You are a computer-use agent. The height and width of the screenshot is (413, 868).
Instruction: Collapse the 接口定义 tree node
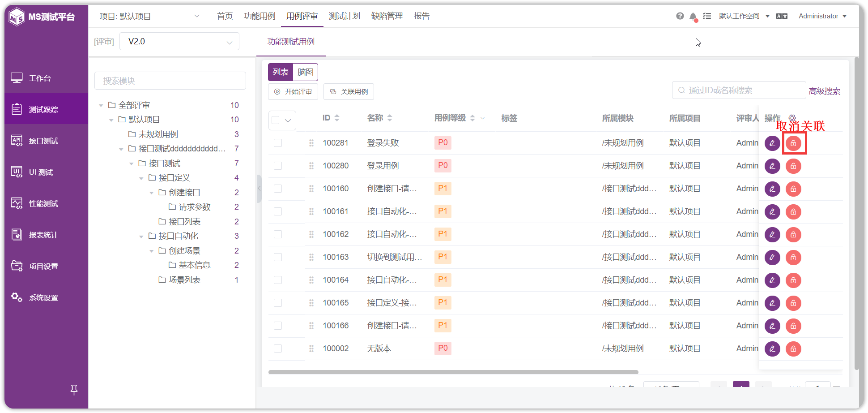pyautogui.click(x=141, y=178)
